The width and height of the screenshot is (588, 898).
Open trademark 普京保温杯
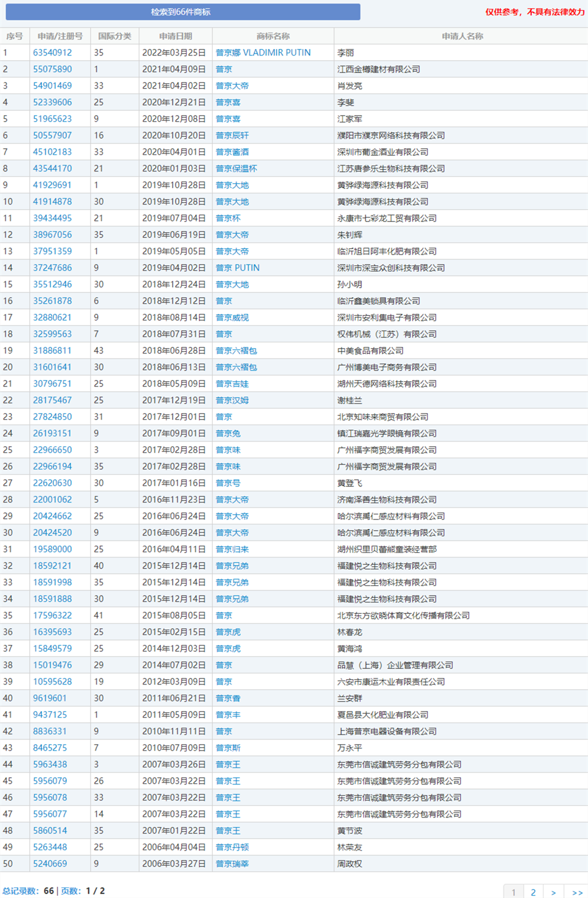(x=233, y=168)
